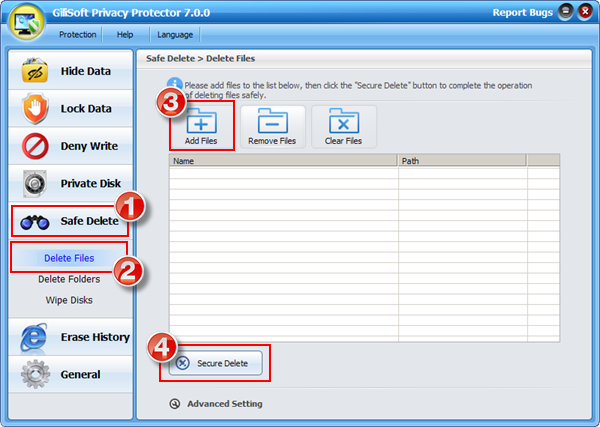Select Safe Delete in sidebar
The width and height of the screenshot is (600, 427).
tap(70, 221)
